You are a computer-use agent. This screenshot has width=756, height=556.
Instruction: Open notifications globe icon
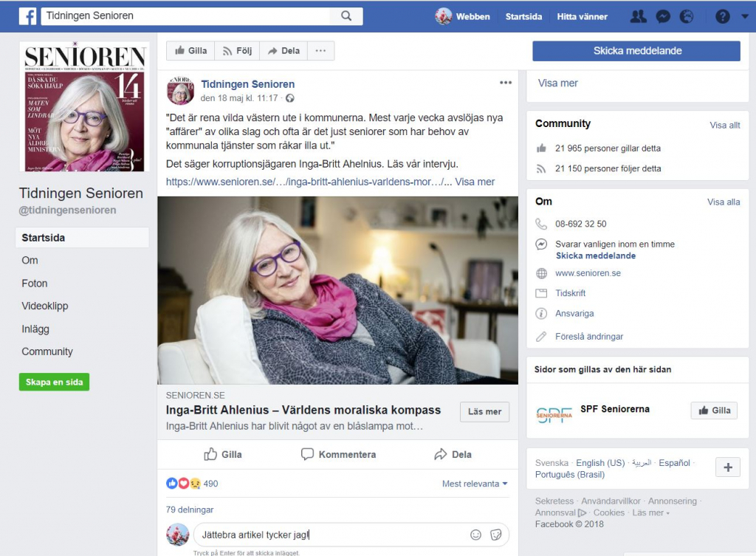686,16
